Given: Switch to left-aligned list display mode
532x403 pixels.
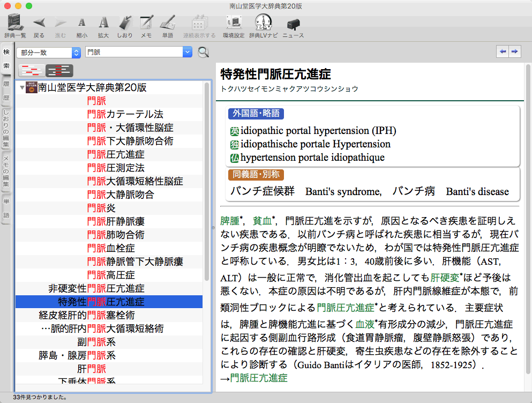Looking at the screenshot, I should [x=32, y=70].
